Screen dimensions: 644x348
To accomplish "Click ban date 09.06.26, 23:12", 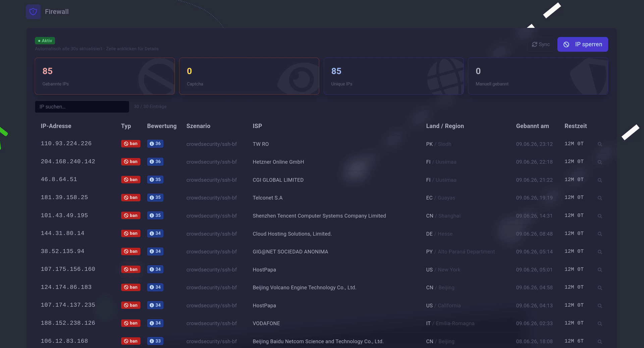I will (x=534, y=144).
